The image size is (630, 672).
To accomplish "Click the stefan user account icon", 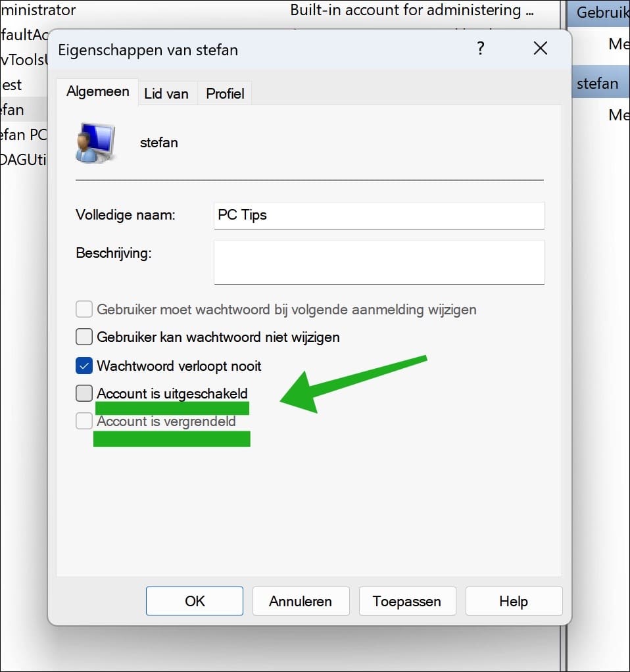I will pos(95,143).
